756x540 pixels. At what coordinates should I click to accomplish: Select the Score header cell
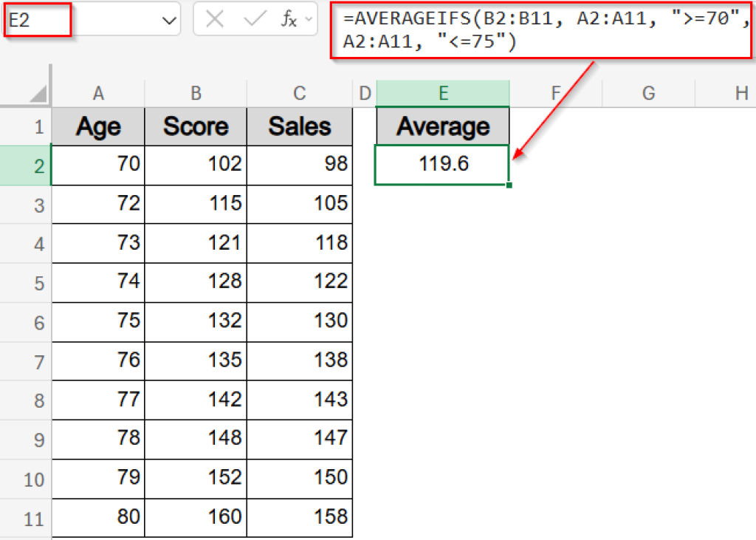(195, 126)
